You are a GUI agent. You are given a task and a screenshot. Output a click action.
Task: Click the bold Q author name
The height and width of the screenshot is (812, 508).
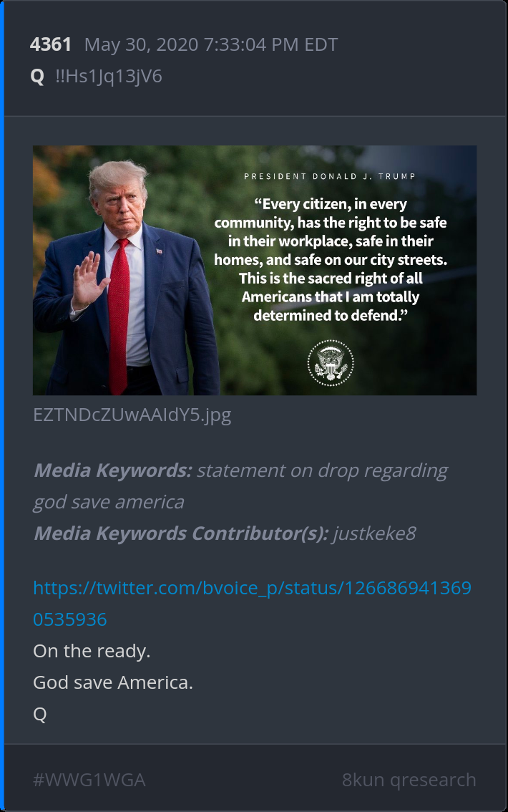click(x=37, y=77)
